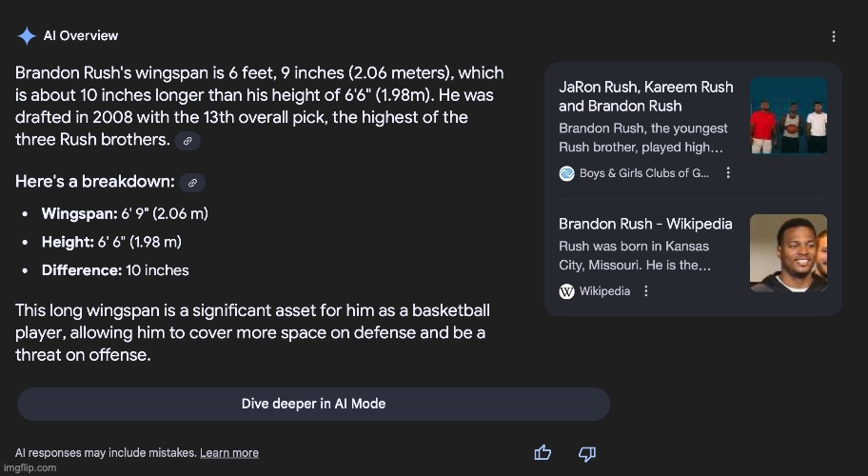Click the Brandon Rush portrait thumbnail
This screenshot has width=868, height=476.
pos(788,252)
